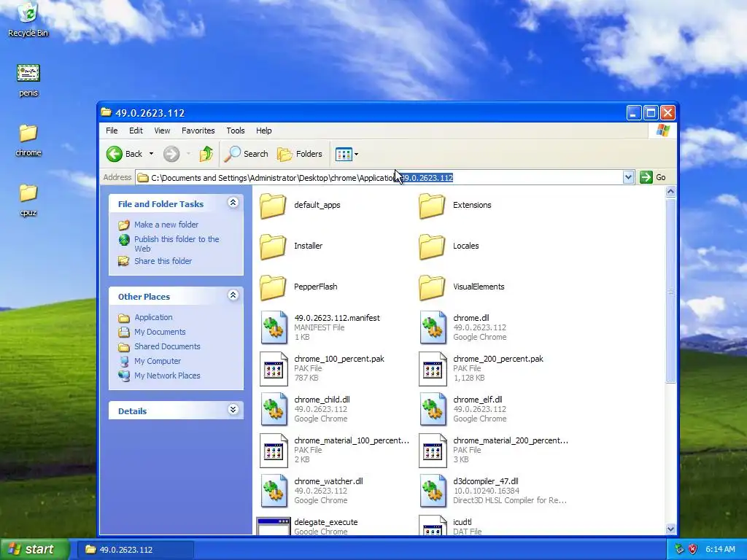Click the Back arrow icon
Viewport: 747px width, 560px height.
pos(115,154)
